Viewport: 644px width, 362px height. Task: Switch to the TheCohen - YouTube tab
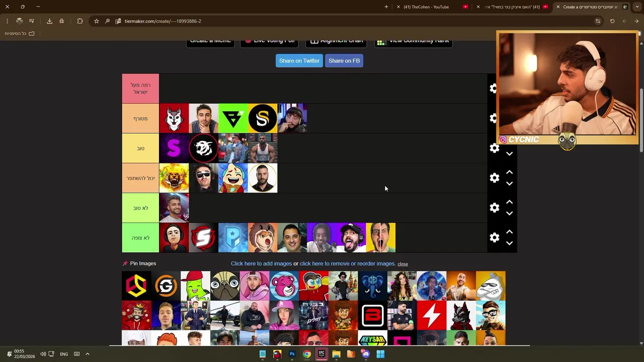pyautogui.click(x=431, y=7)
